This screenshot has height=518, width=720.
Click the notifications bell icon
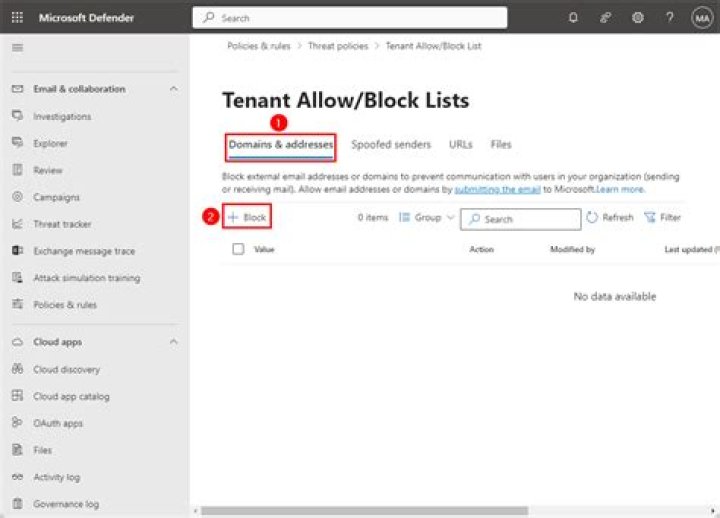(573, 18)
